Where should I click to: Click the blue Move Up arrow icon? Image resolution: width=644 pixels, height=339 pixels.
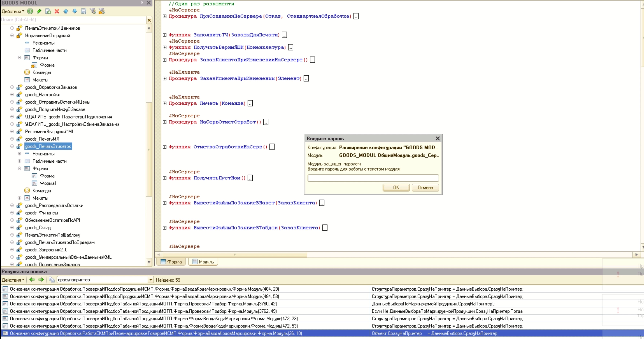point(66,11)
